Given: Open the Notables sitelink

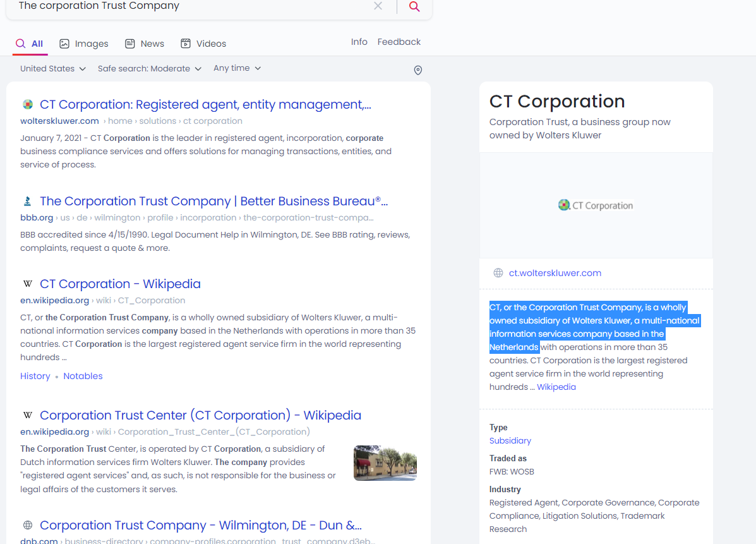Looking at the screenshot, I should pos(83,376).
